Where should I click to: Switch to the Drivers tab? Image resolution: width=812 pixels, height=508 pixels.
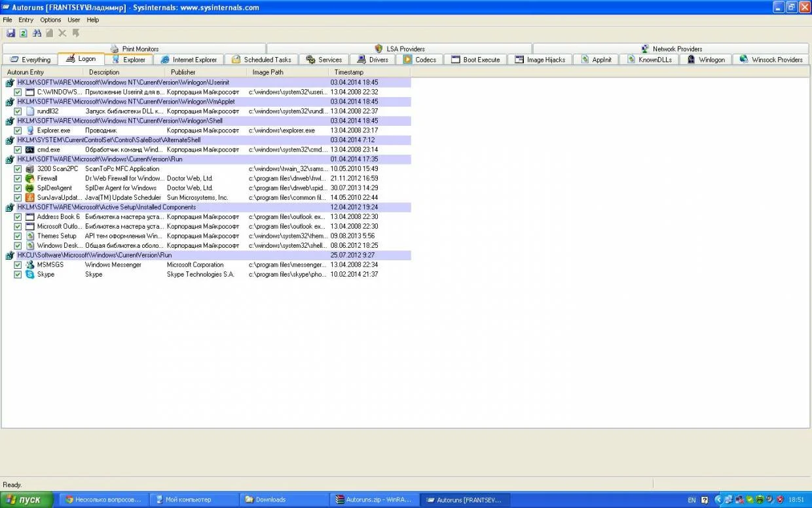tap(373, 60)
